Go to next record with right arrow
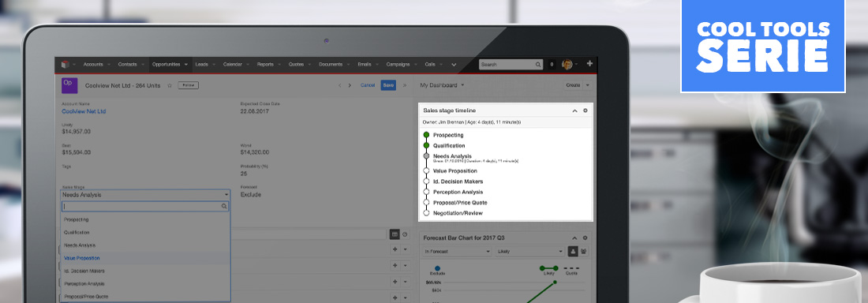This screenshot has height=303, width=868. click(350, 85)
